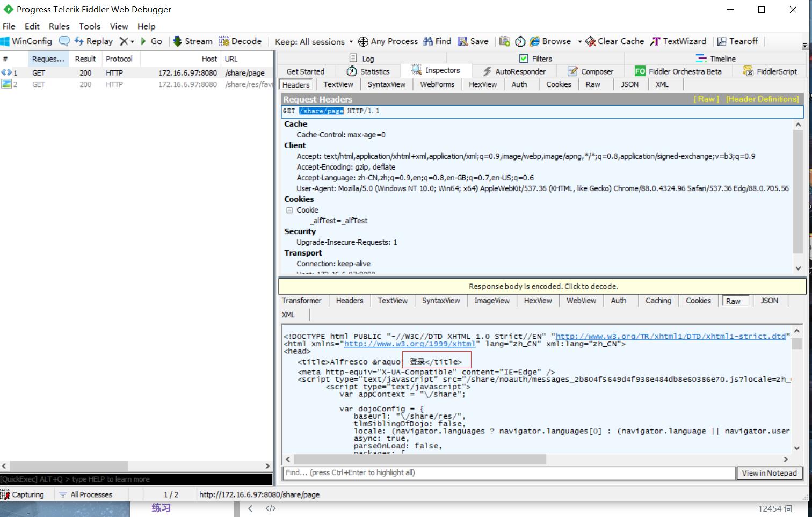Viewport: 812px width, 517px height.
Task: Click the [Header Definitions] link
Action: point(763,99)
